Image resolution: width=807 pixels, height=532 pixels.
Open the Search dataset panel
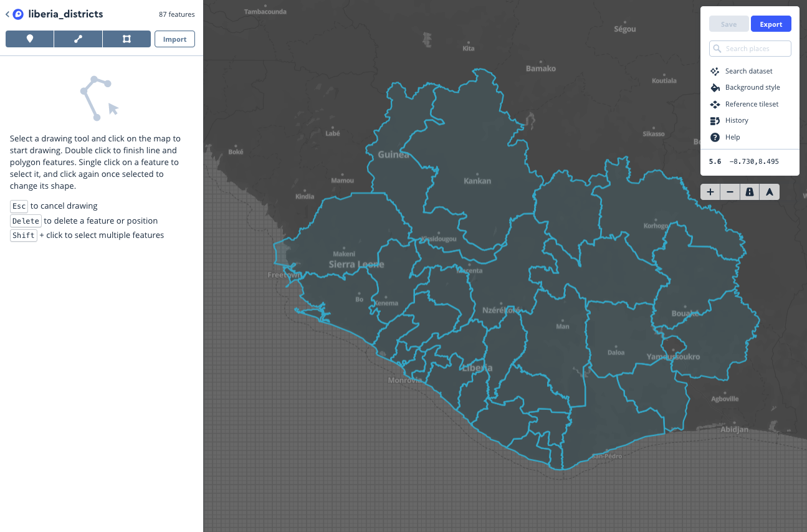pyautogui.click(x=748, y=71)
